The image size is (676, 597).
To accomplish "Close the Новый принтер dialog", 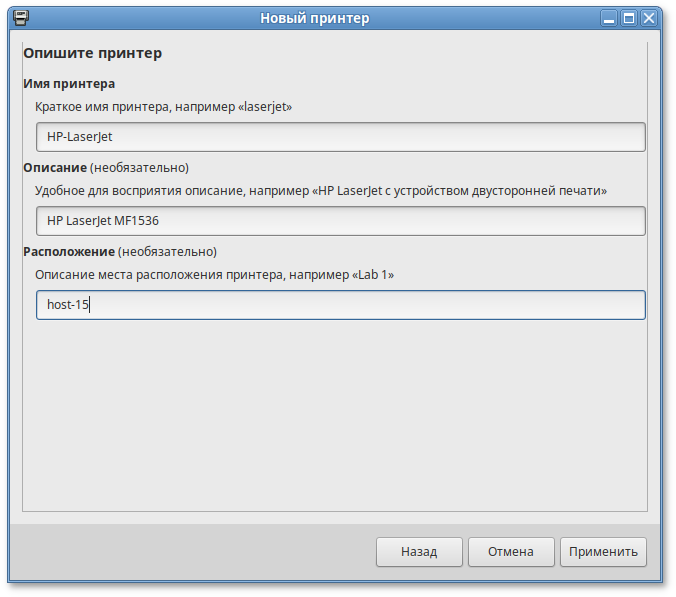I will (x=649, y=18).
